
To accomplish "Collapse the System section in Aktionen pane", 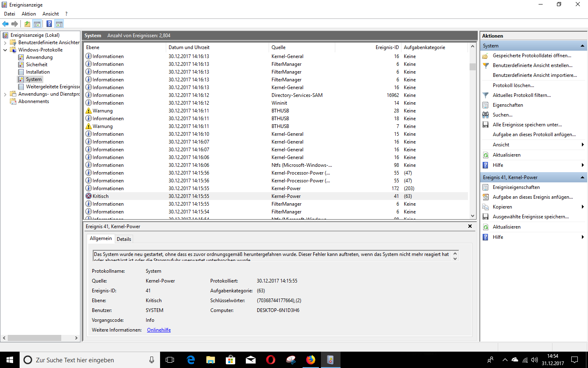I will click(x=582, y=46).
